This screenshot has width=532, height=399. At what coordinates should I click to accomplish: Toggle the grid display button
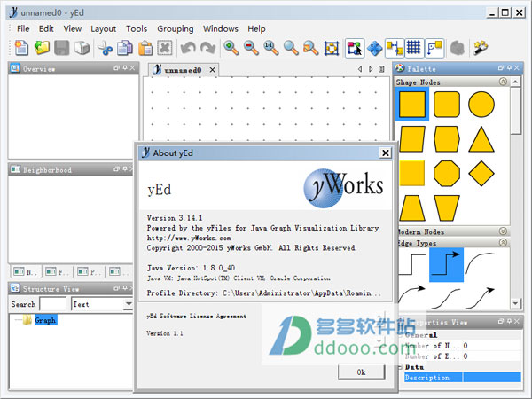(414, 48)
